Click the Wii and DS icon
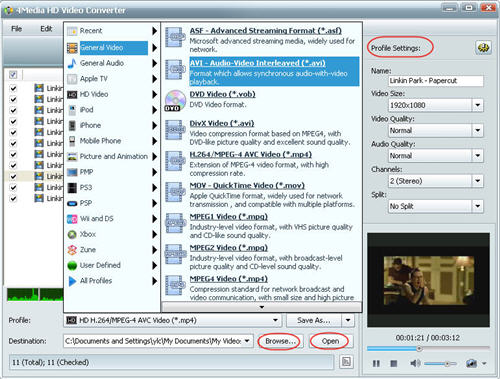The image size is (500, 379). [72, 219]
